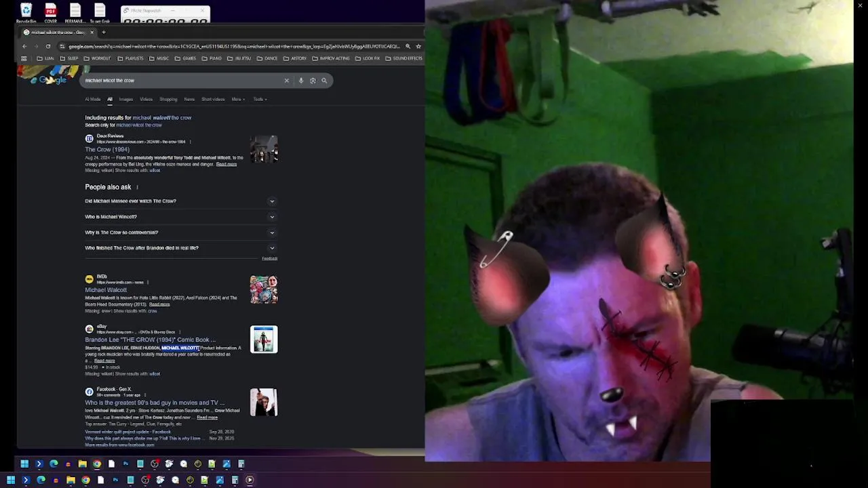Screen dimensions: 868x488
Task: Focus the browser address bar URL
Action: [x=234, y=46]
